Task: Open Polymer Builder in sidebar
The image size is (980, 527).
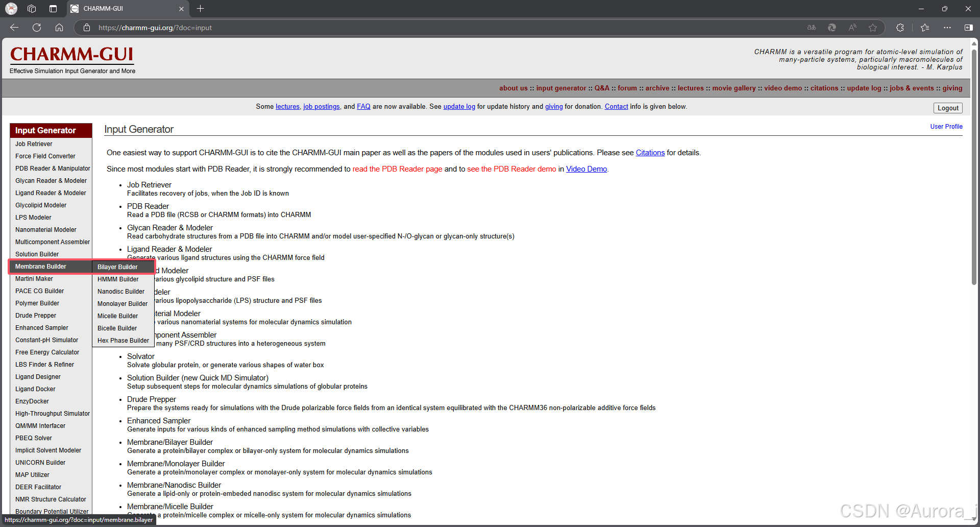Action: (x=51, y=303)
